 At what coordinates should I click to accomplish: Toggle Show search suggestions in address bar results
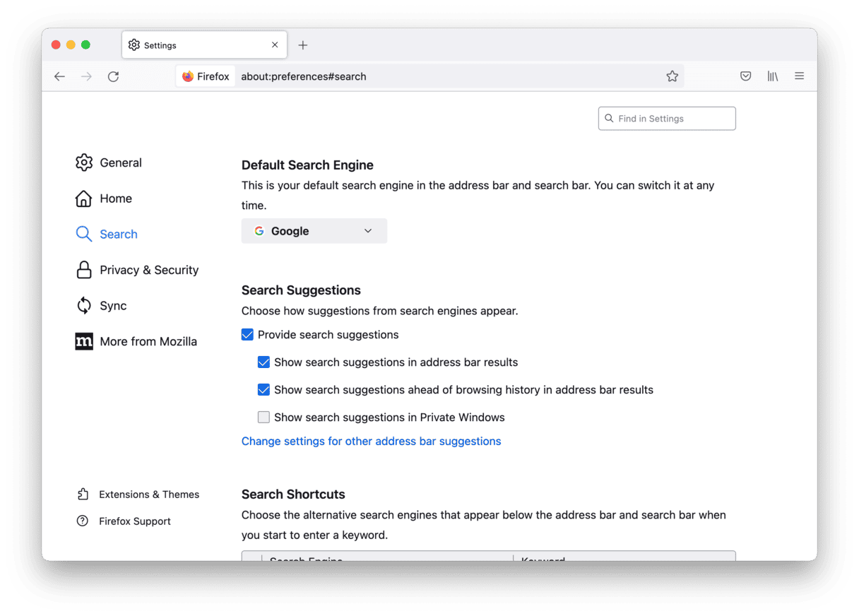pyautogui.click(x=263, y=362)
